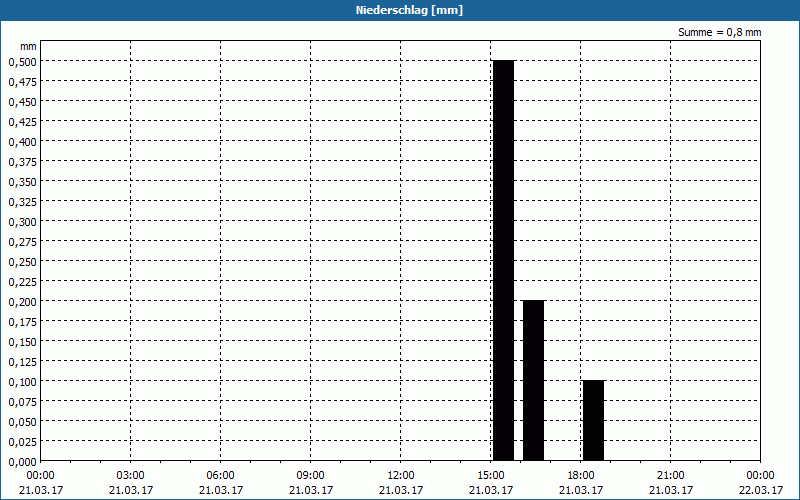Screen dimensions: 800x500
Task: Click the 0,450 y-axis value label
Action: [x=22, y=101]
